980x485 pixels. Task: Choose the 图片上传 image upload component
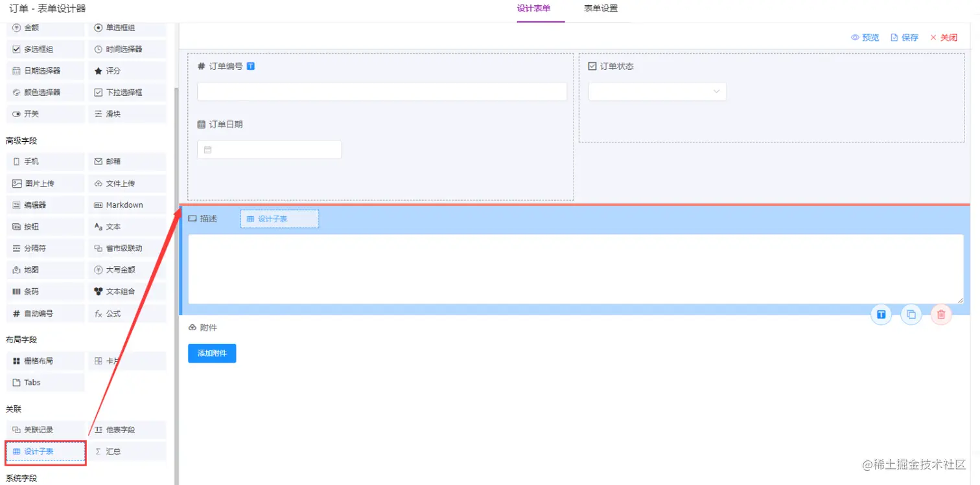45,183
